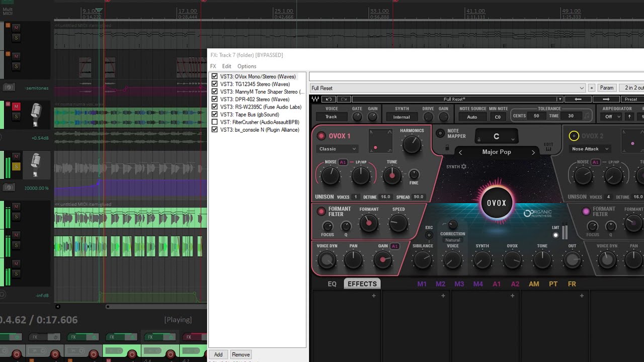Screen dimensions: 644x362
Task: Open the Waves preset menu arrow beside Full Reset*
Action: 559,99
